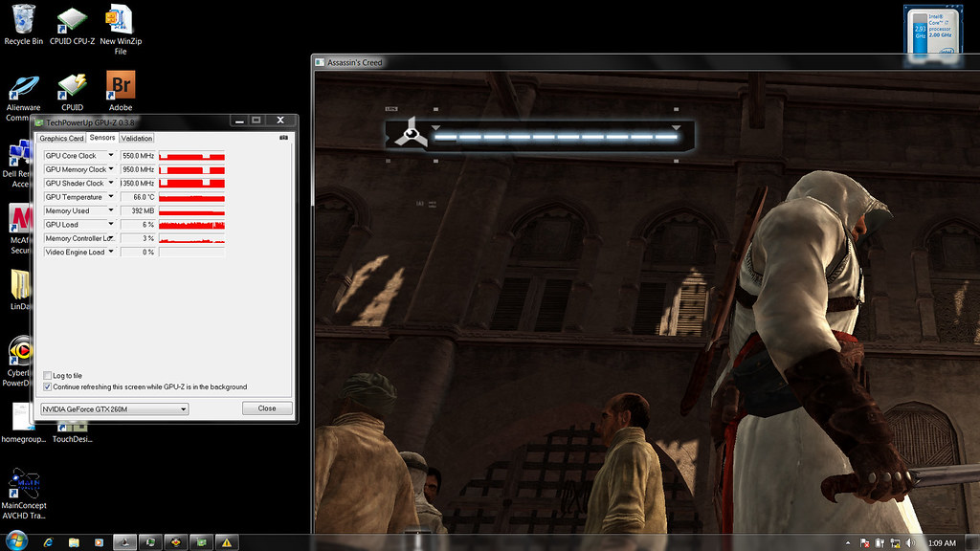The image size is (980, 551).
Task: Select the MainConcept AVCHD desktop icon
Action: [24, 495]
